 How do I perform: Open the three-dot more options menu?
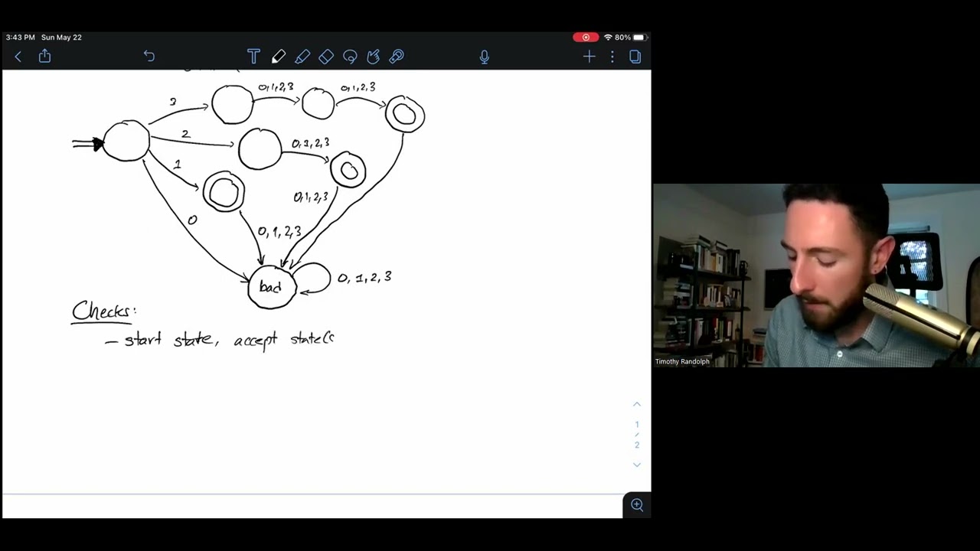(612, 56)
